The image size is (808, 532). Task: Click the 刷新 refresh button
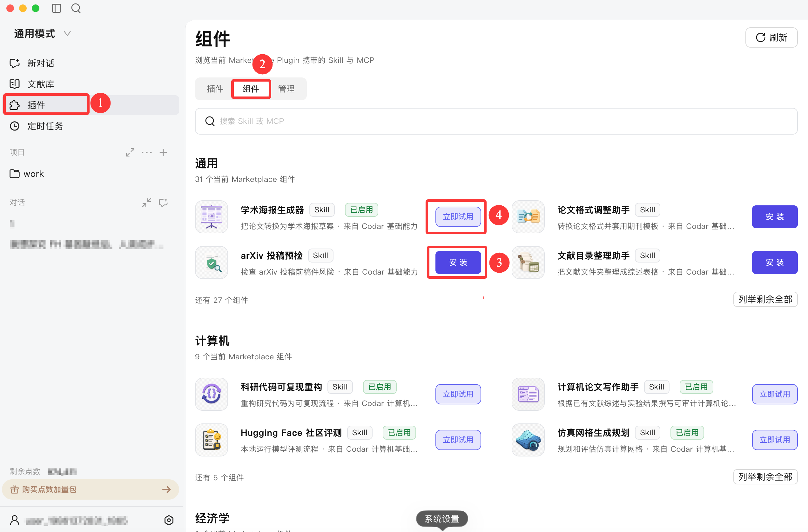pyautogui.click(x=771, y=37)
